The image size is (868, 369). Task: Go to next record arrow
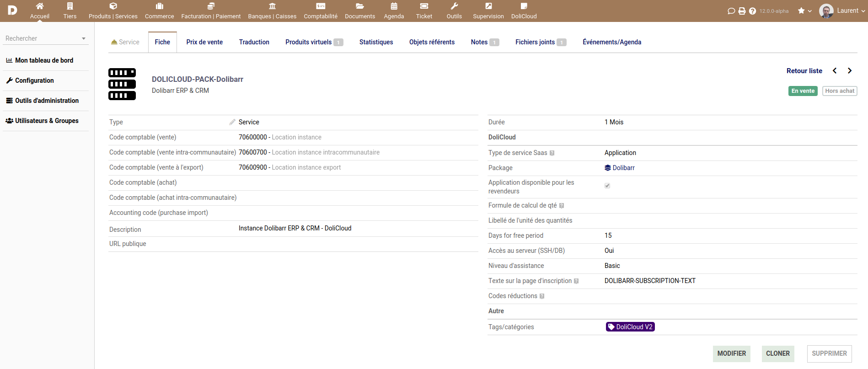850,71
